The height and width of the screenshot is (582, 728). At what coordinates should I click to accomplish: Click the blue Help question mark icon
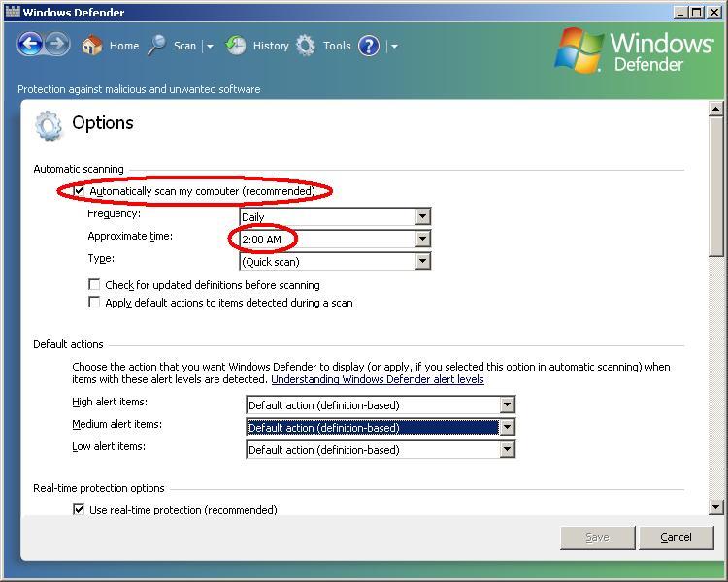point(368,46)
